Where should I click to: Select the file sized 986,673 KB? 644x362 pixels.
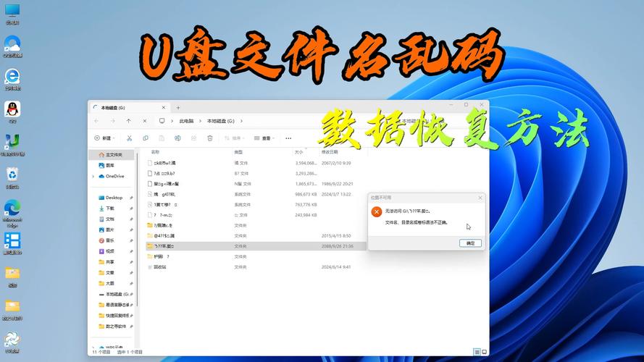click(256, 194)
